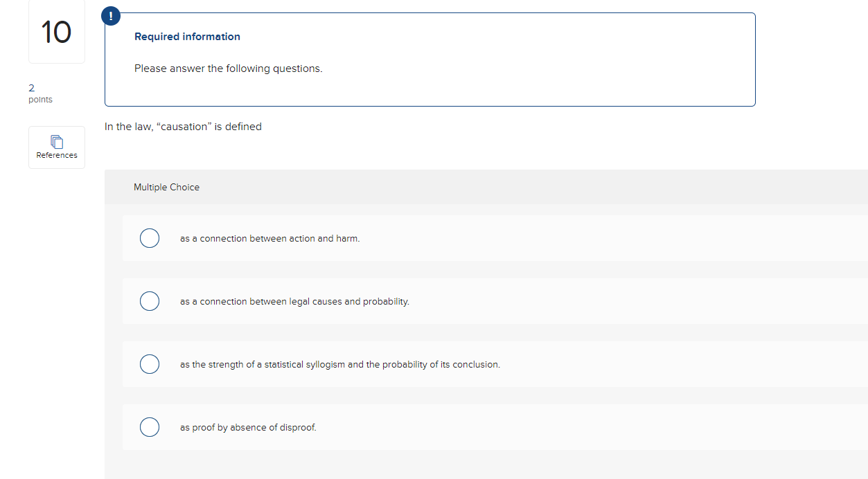
Task: Click the blue exclamation alert icon
Action: [112, 15]
